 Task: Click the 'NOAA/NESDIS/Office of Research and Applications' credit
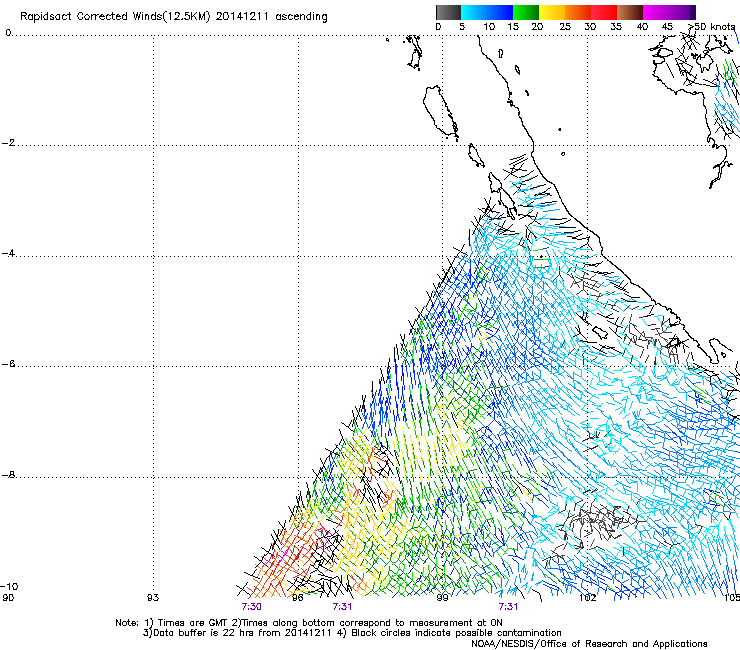pyautogui.click(x=589, y=644)
